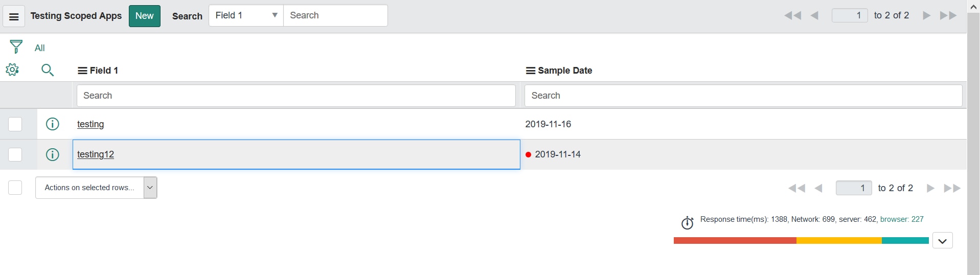Viewport: 980px width, 275px height.
Task: Click the filter funnel icon
Action: click(16, 47)
